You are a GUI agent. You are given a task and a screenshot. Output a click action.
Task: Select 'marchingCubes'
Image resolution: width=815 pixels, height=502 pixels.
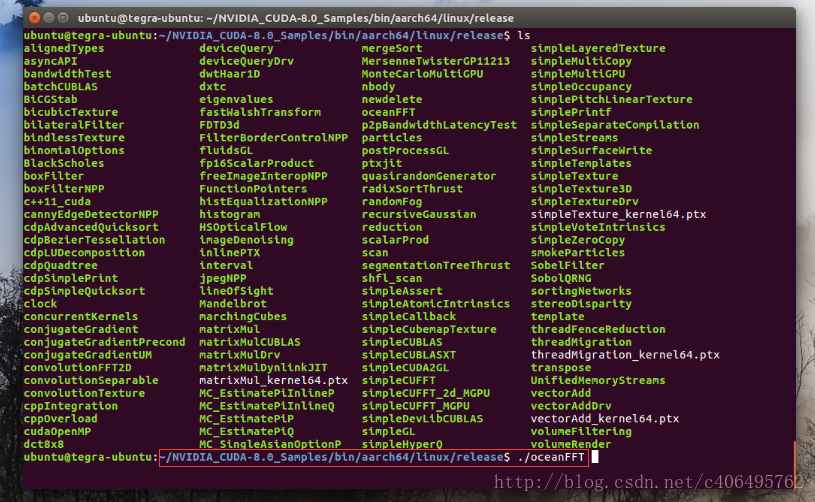243,316
